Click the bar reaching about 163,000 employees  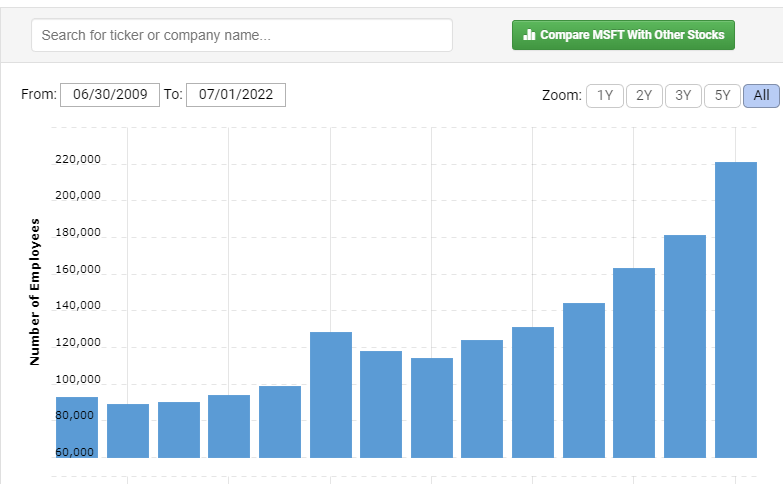[x=634, y=363]
